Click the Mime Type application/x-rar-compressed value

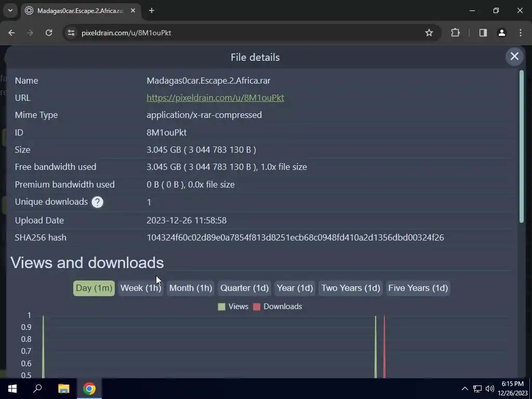(x=204, y=115)
